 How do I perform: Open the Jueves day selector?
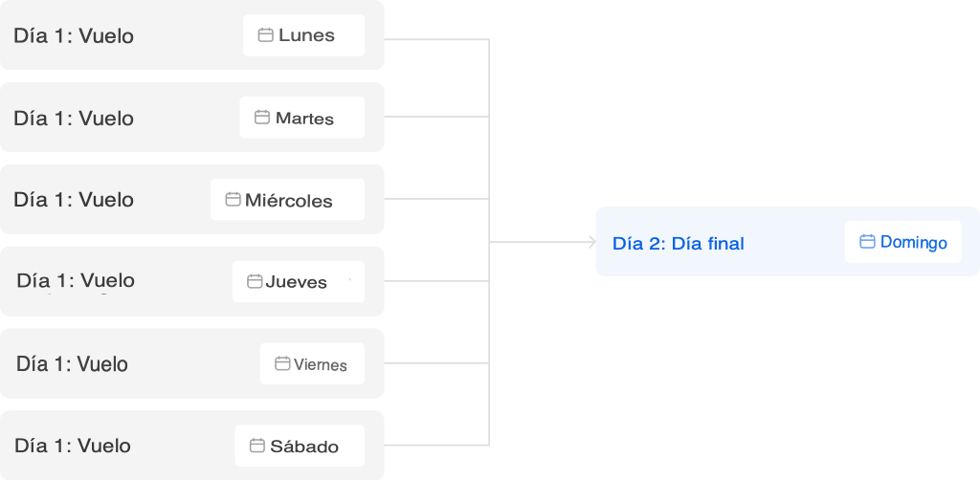[x=299, y=282]
